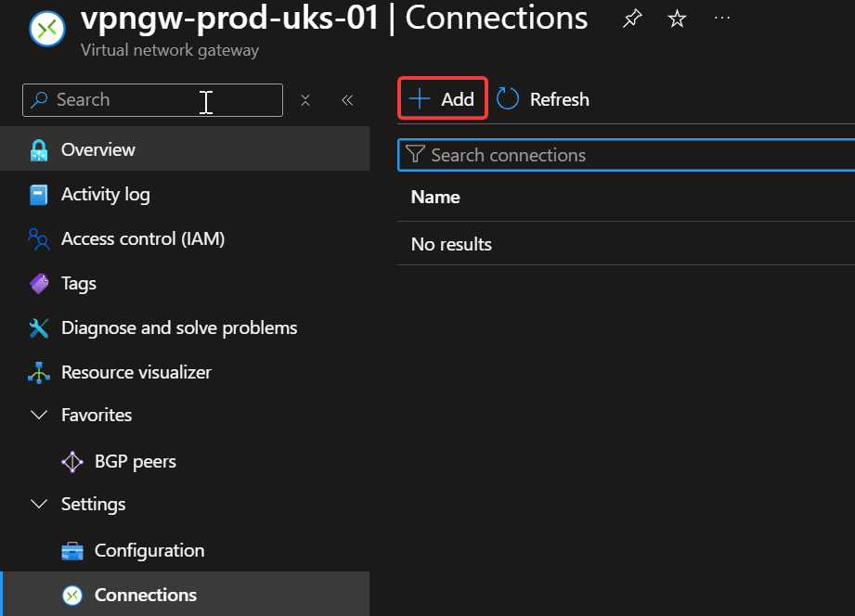This screenshot has width=855, height=616.
Task: Click the Diagnose wrench icon
Action: point(39,328)
